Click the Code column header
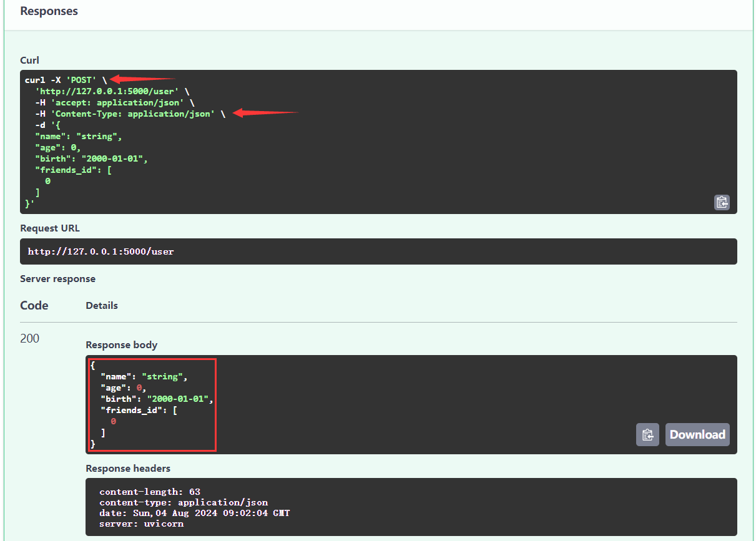 coord(34,306)
